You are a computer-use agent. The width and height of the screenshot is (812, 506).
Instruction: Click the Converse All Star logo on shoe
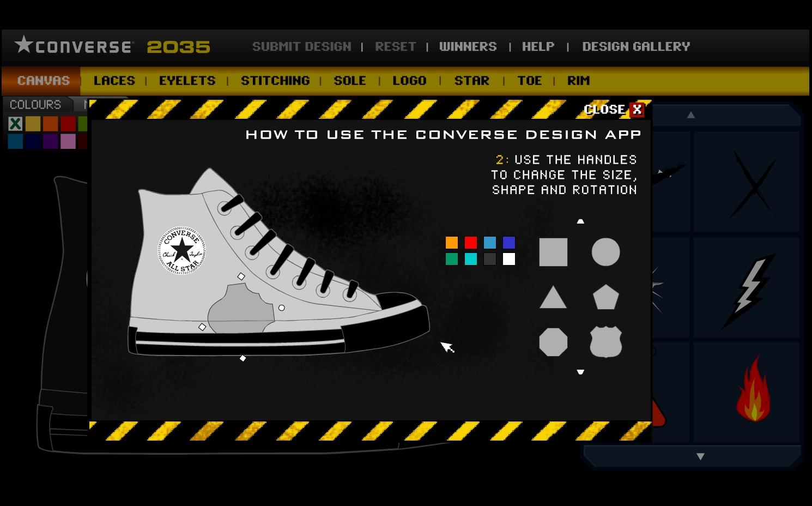click(181, 250)
